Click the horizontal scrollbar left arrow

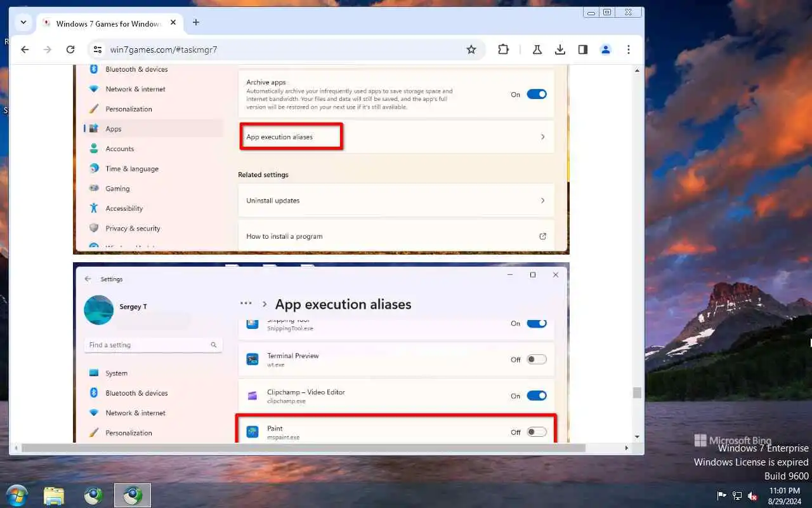click(x=15, y=448)
